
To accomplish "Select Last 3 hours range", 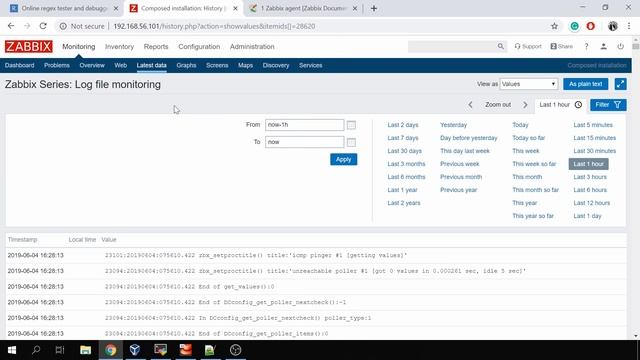I will coord(590,177).
